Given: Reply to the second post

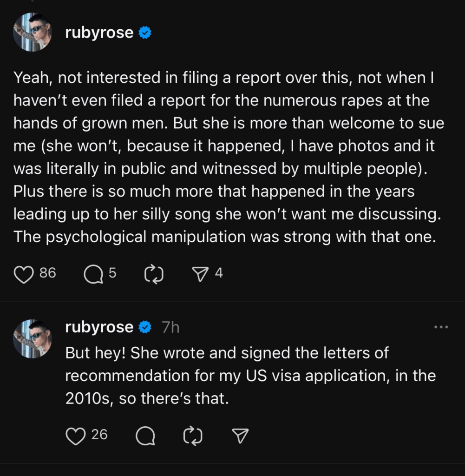Looking at the screenshot, I should [145, 435].
